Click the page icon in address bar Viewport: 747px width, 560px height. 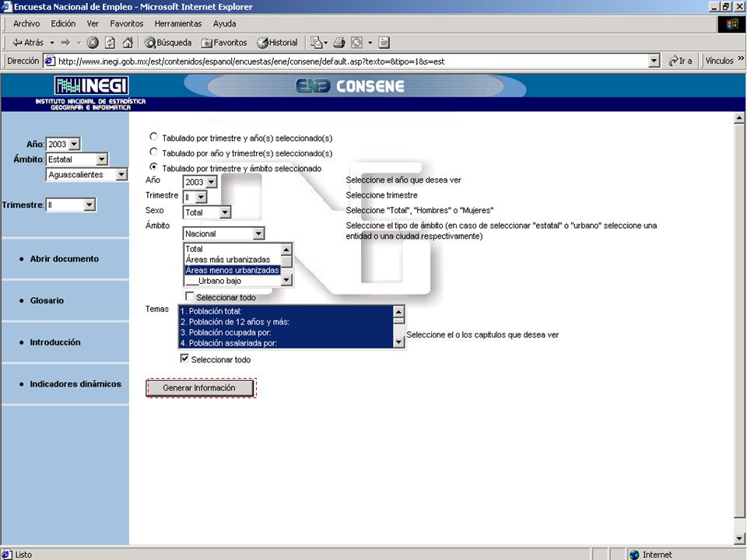coord(50,61)
